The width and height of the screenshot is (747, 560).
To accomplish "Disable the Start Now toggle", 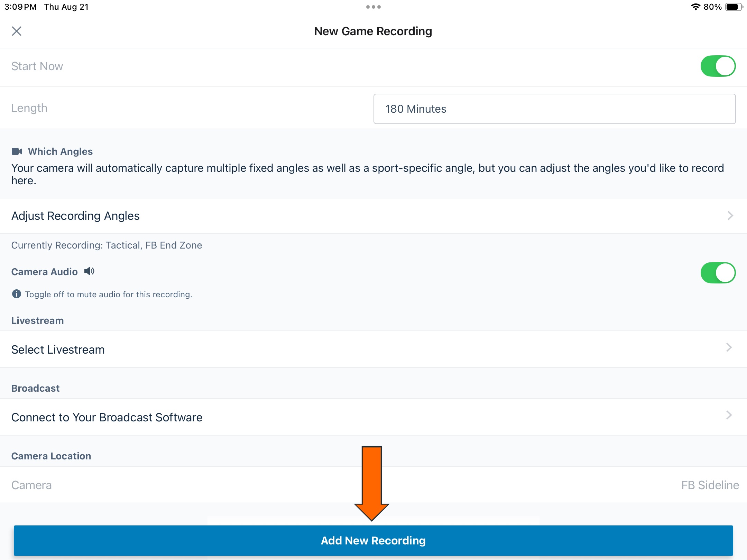I will 719,66.
